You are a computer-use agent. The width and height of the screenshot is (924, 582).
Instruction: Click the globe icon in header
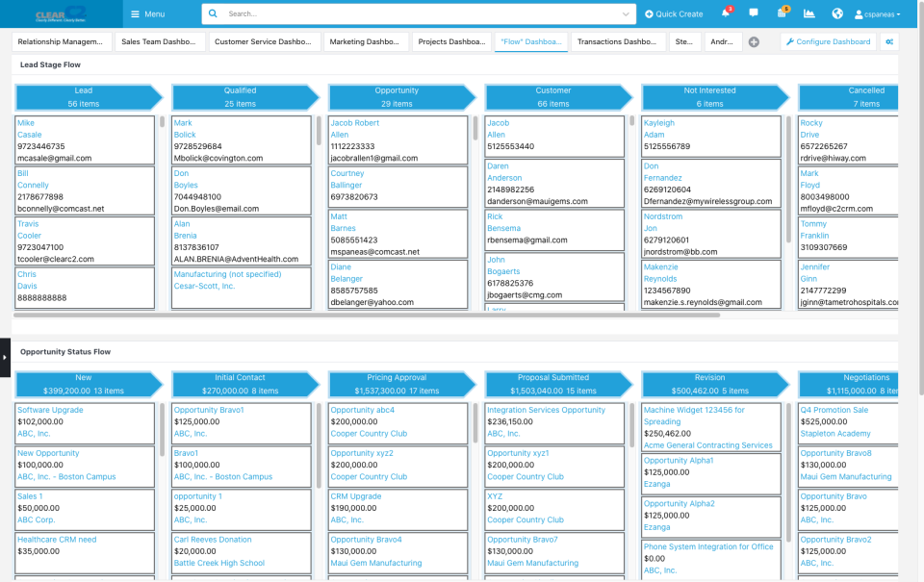pos(837,13)
